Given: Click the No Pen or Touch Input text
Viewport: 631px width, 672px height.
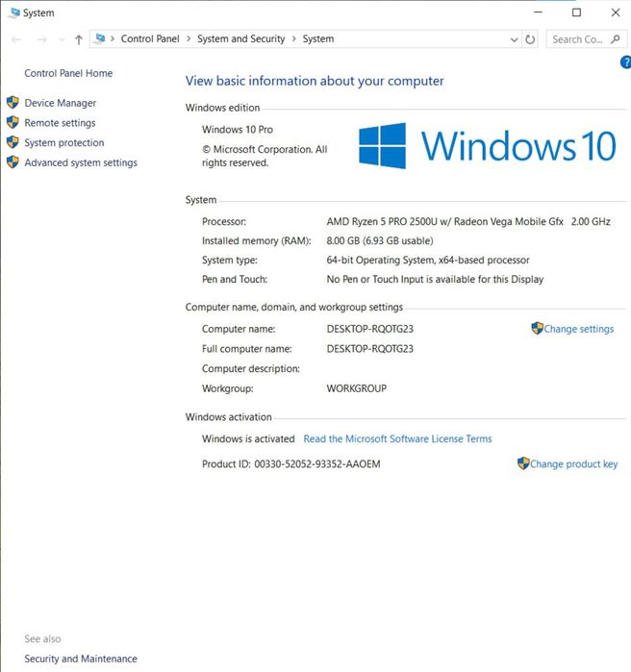Looking at the screenshot, I should point(435,279).
